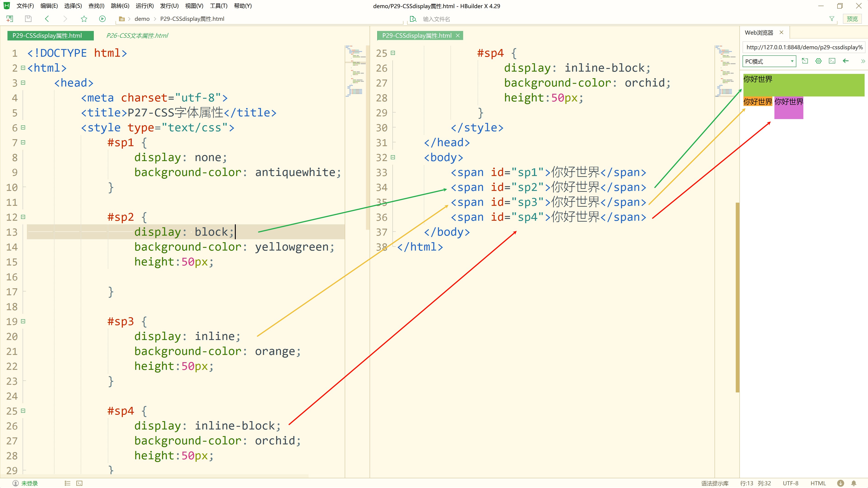Open preview in external browser icon
The width and height of the screenshot is (868, 488).
pos(805,61)
